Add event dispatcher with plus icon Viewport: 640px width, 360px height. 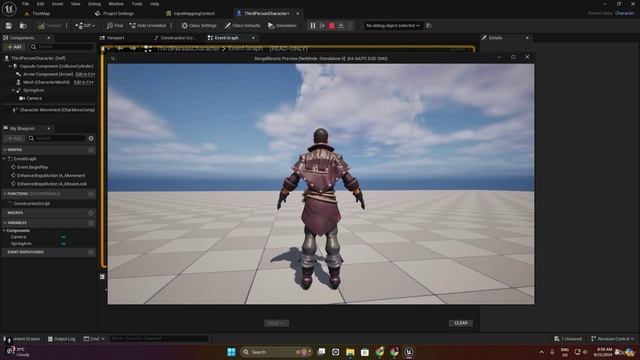91,252
